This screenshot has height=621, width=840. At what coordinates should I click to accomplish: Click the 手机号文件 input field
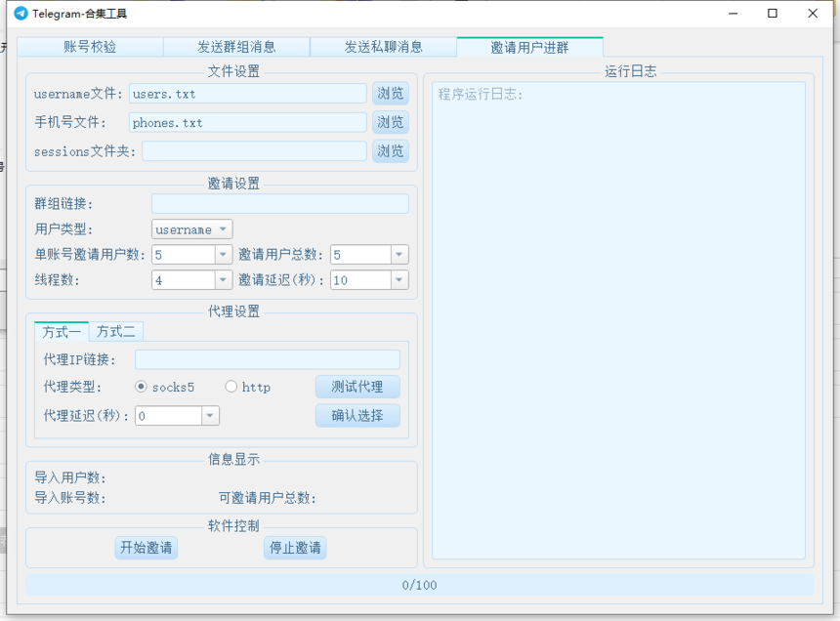[247, 123]
